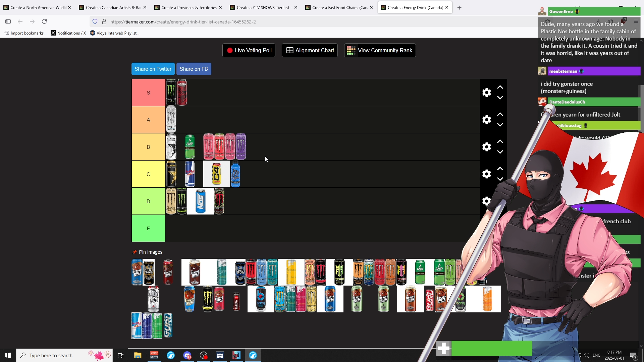The image size is (644, 362).
Task: Move the S tier row up
Action: tap(500, 87)
